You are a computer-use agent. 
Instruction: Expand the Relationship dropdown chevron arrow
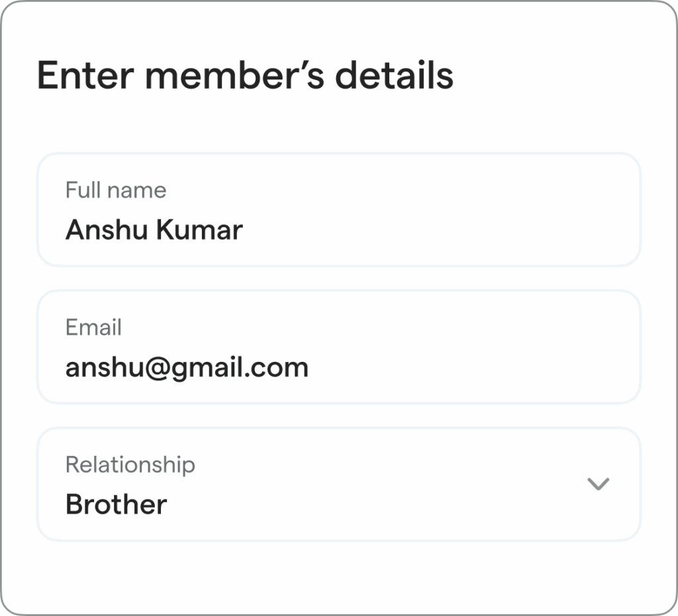(598, 484)
